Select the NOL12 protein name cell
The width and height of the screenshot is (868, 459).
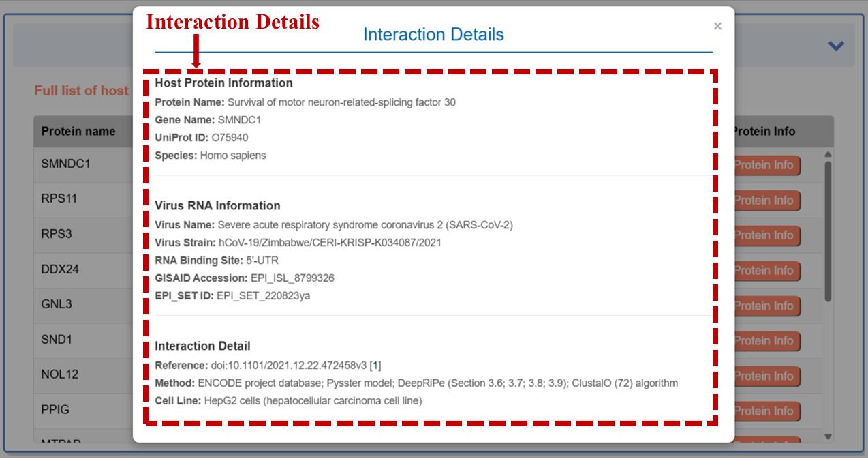tap(60, 374)
